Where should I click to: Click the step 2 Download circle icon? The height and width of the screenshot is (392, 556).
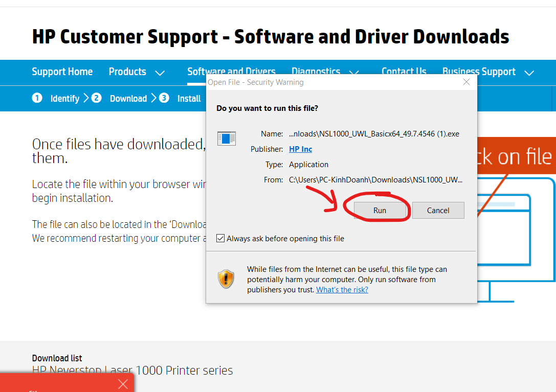[97, 98]
